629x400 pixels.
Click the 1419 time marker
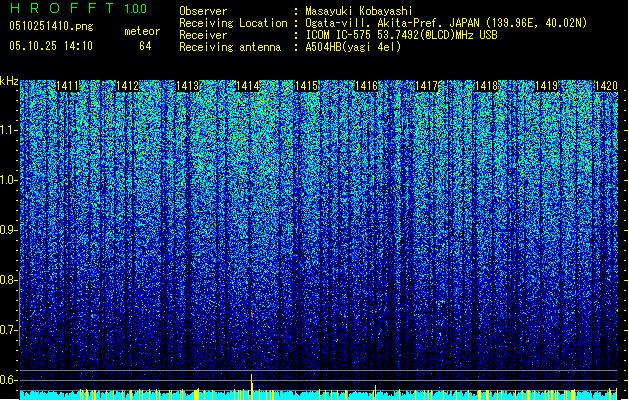pyautogui.click(x=546, y=86)
